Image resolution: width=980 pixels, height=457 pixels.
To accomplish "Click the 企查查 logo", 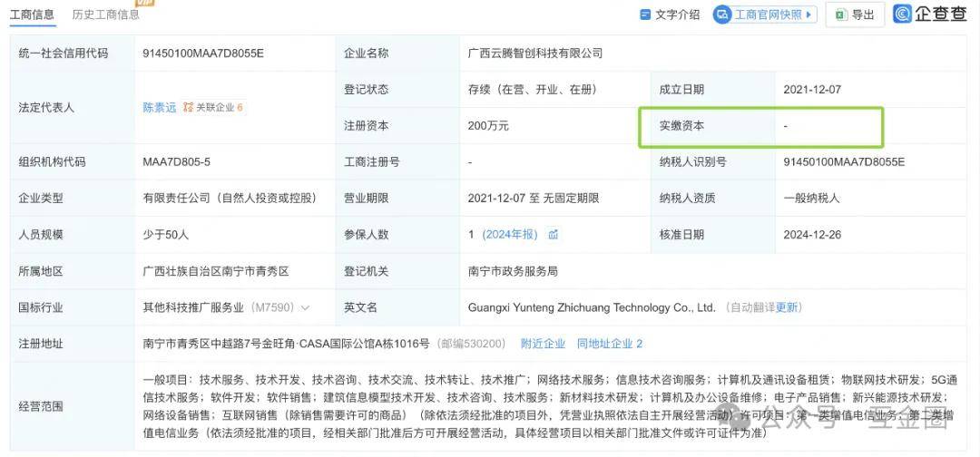I will (x=929, y=14).
